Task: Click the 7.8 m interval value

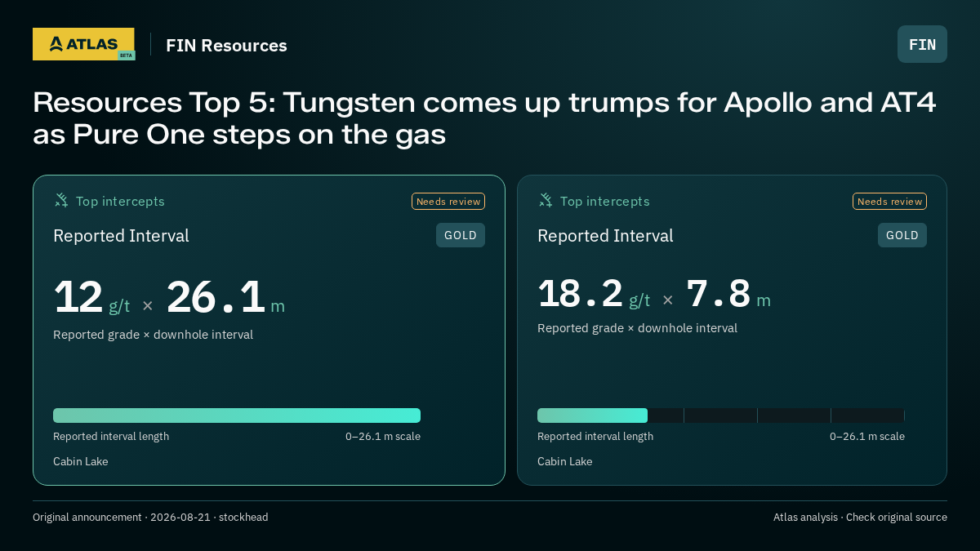Action: point(728,294)
